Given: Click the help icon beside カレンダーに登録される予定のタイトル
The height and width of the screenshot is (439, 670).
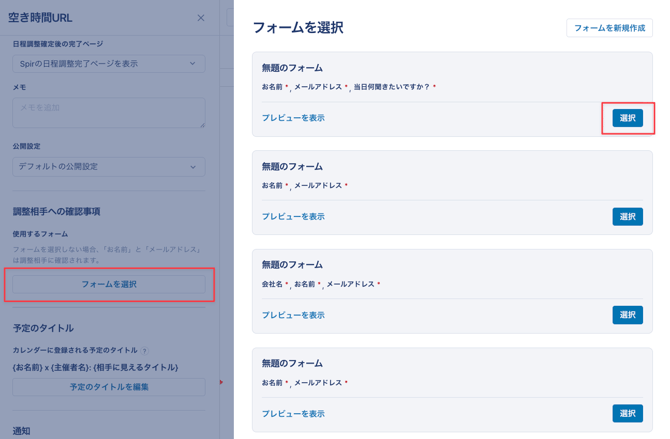Looking at the screenshot, I should [x=145, y=351].
